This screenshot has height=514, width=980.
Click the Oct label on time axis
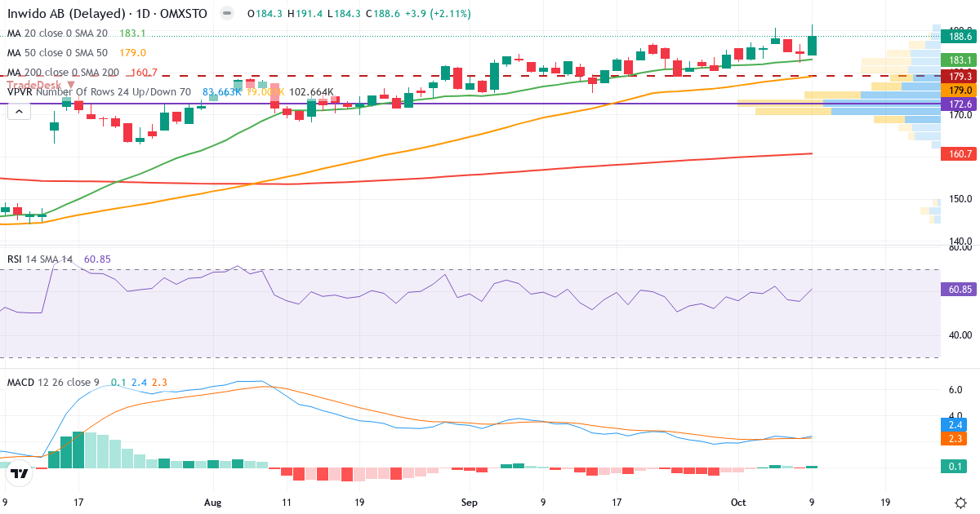tap(739, 502)
